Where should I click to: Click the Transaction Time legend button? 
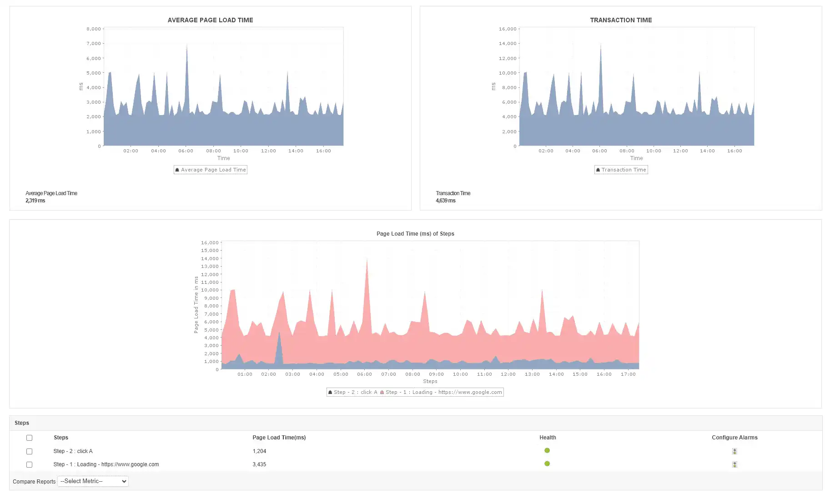(x=621, y=169)
